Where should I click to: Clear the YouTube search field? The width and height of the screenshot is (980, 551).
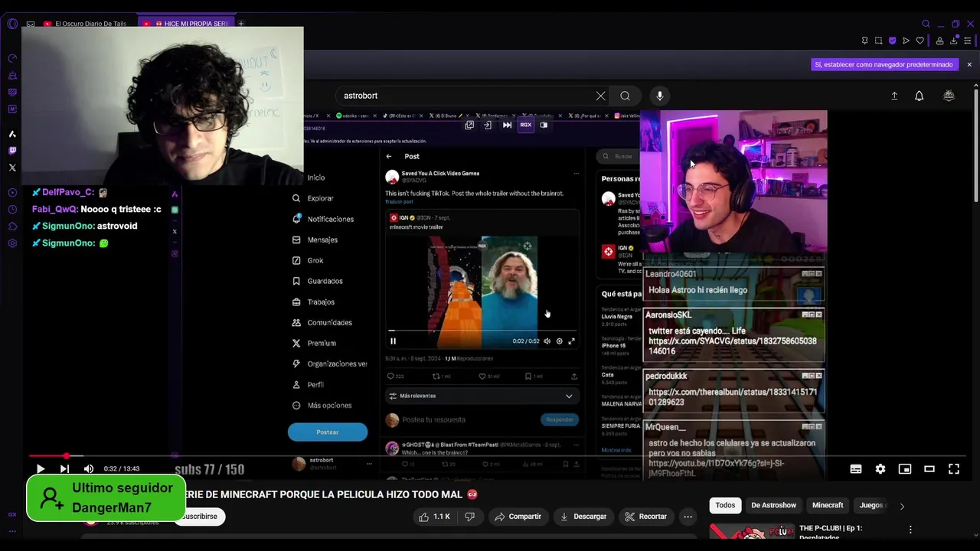[x=600, y=96]
